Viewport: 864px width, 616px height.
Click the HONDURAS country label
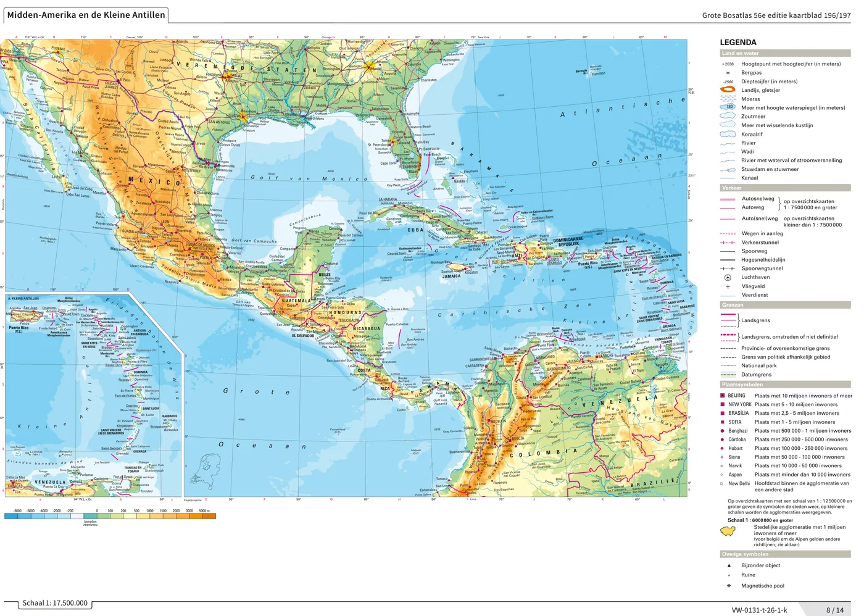click(345, 313)
